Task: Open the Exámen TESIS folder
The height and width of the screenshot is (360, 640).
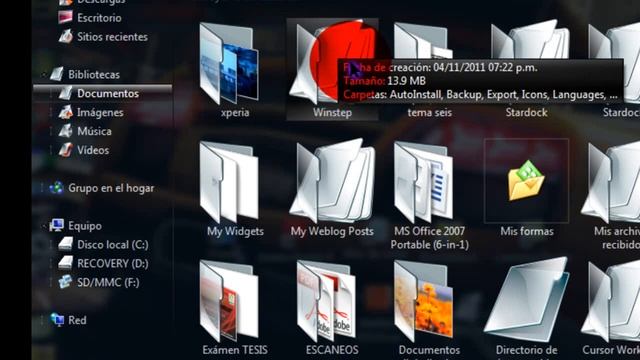Action: click(229, 301)
